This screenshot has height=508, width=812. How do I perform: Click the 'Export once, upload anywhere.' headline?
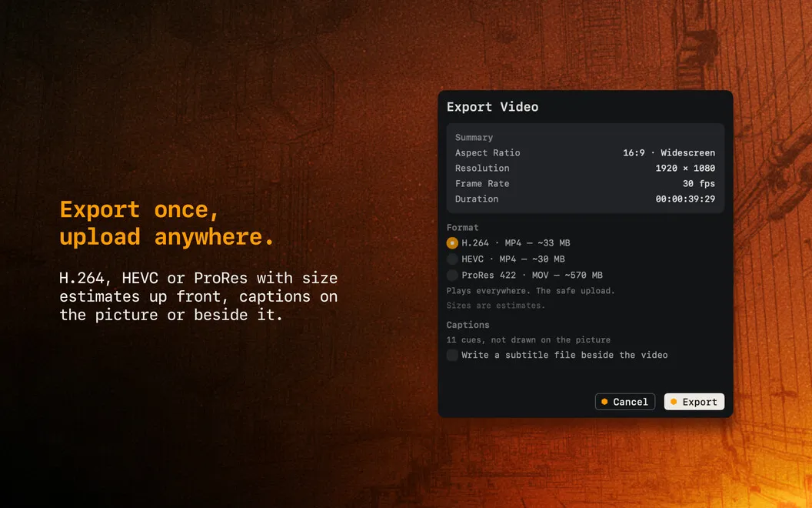[x=167, y=223]
